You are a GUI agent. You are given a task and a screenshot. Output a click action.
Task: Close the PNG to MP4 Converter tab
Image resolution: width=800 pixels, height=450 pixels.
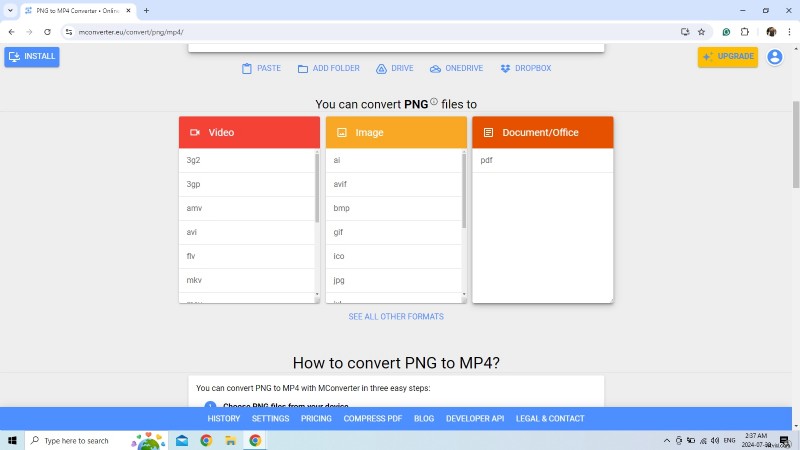pos(129,10)
